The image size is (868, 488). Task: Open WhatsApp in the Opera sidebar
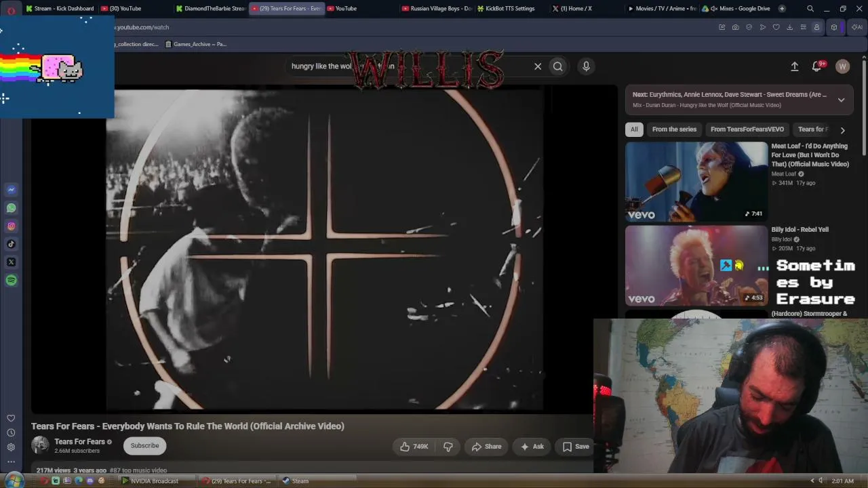(x=11, y=208)
